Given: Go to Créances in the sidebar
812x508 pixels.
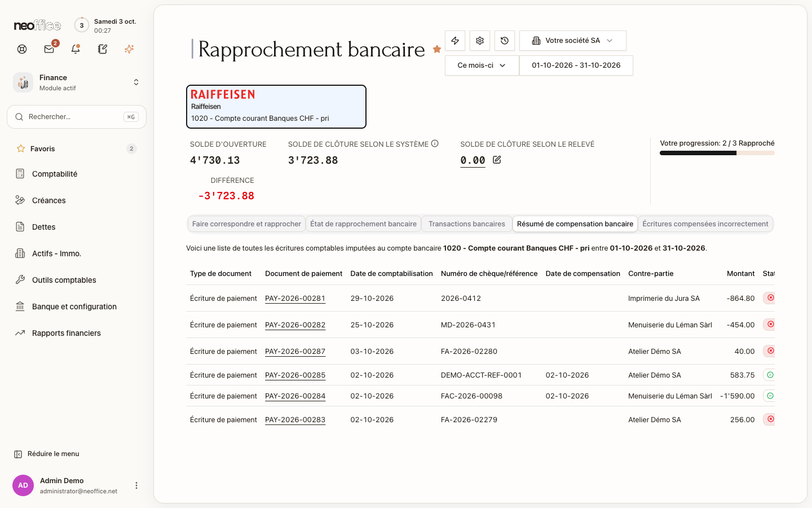Looking at the screenshot, I should tap(77, 200).
